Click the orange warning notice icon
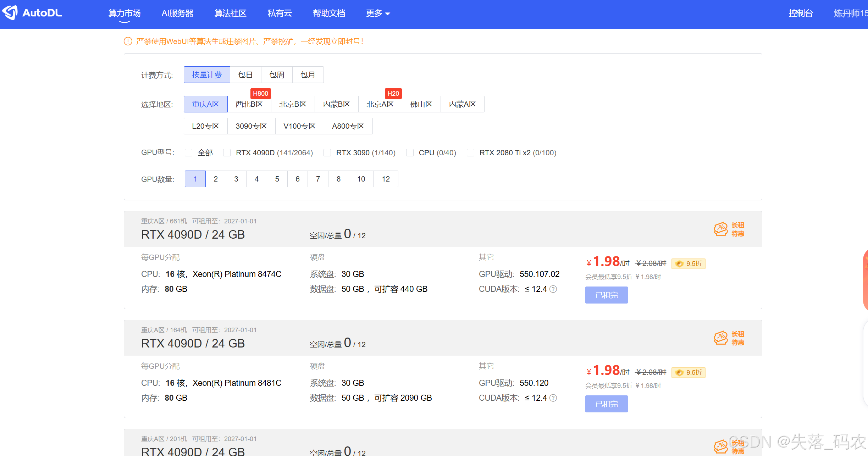This screenshot has height=456, width=868. pyautogui.click(x=128, y=41)
